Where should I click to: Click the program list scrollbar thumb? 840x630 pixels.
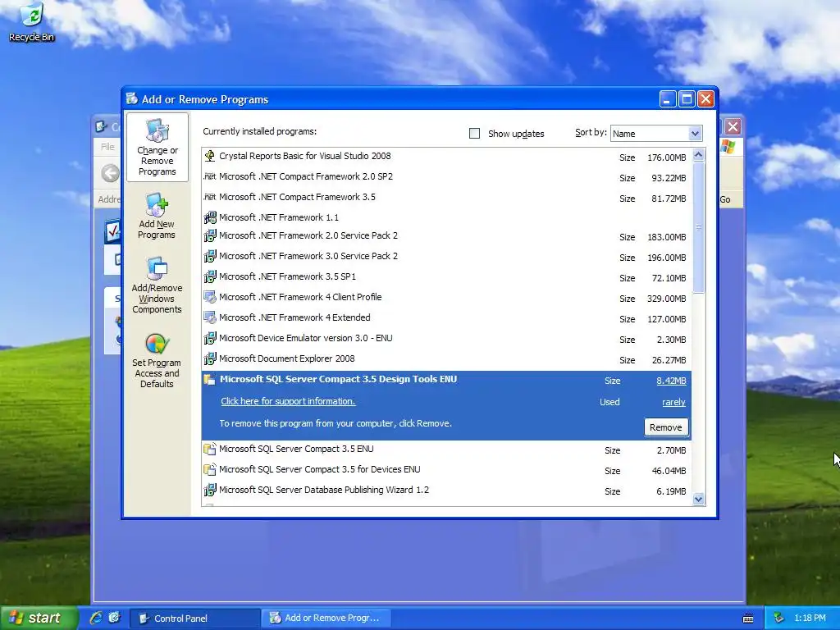(x=698, y=227)
